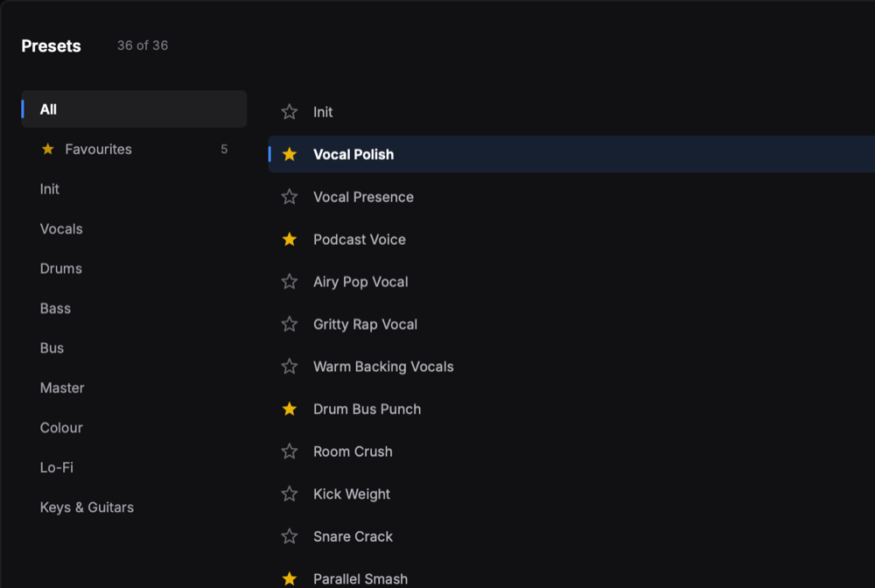Select the Vocal Polish preset
This screenshot has height=588, width=875.
pyautogui.click(x=571, y=154)
